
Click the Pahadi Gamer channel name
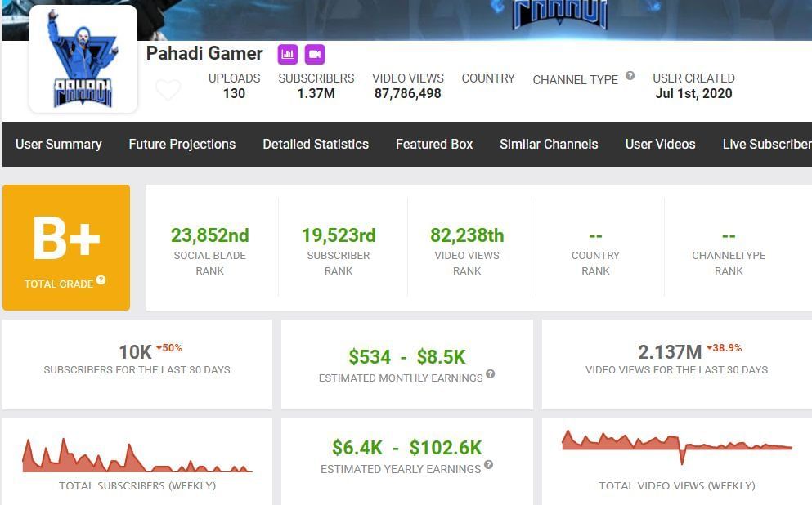[x=204, y=54]
